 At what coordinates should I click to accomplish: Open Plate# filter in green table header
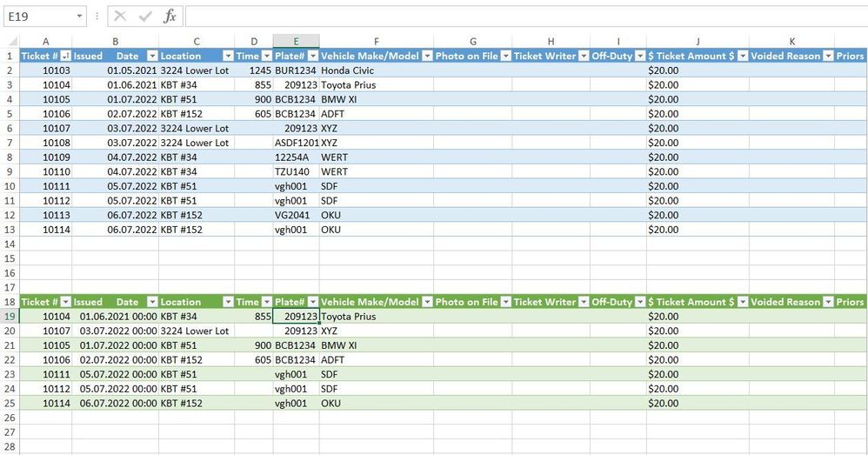coord(313,302)
